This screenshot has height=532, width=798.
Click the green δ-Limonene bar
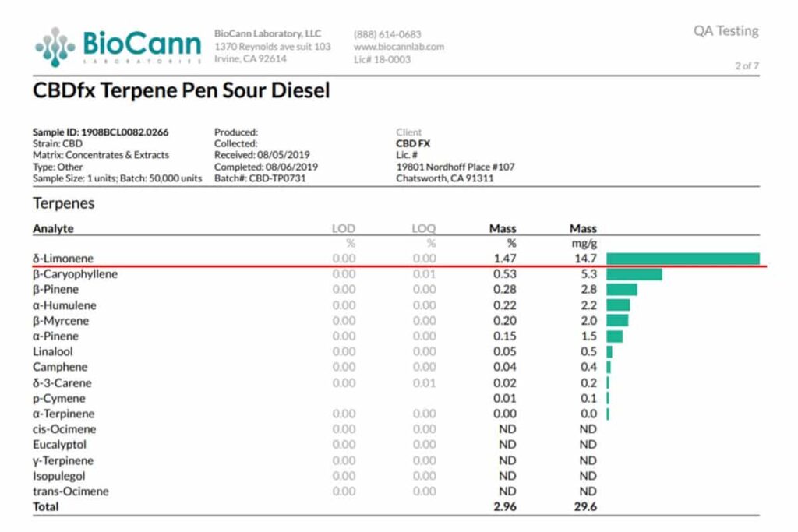tap(683, 259)
